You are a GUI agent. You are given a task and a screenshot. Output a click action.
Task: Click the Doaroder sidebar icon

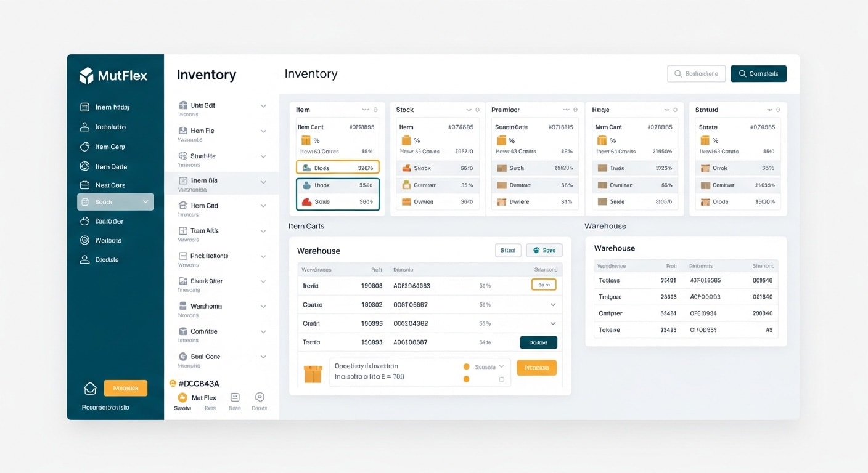point(85,221)
